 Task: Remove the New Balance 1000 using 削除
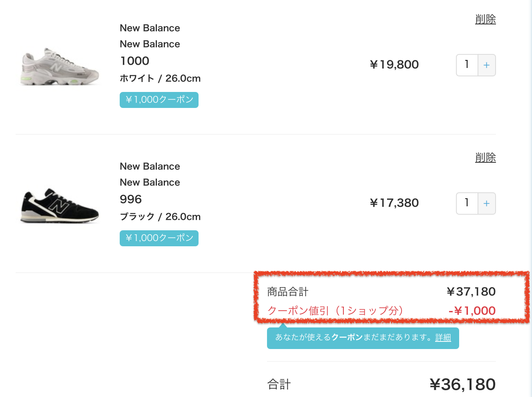click(485, 19)
